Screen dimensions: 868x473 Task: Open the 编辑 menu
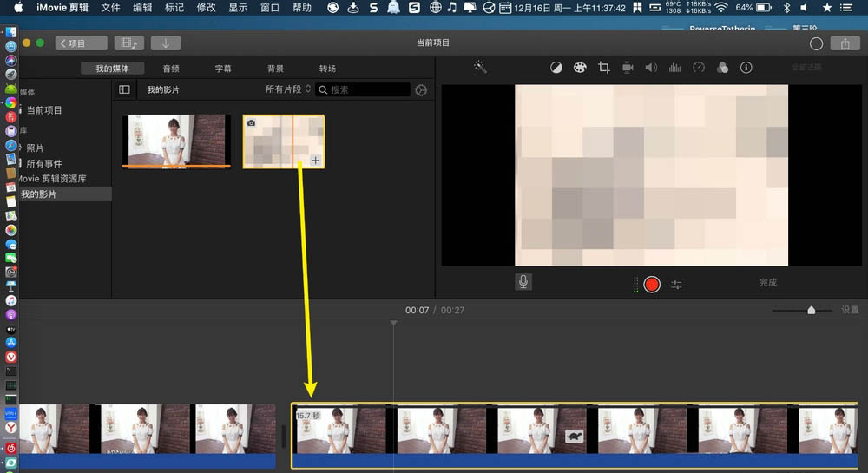tap(142, 8)
